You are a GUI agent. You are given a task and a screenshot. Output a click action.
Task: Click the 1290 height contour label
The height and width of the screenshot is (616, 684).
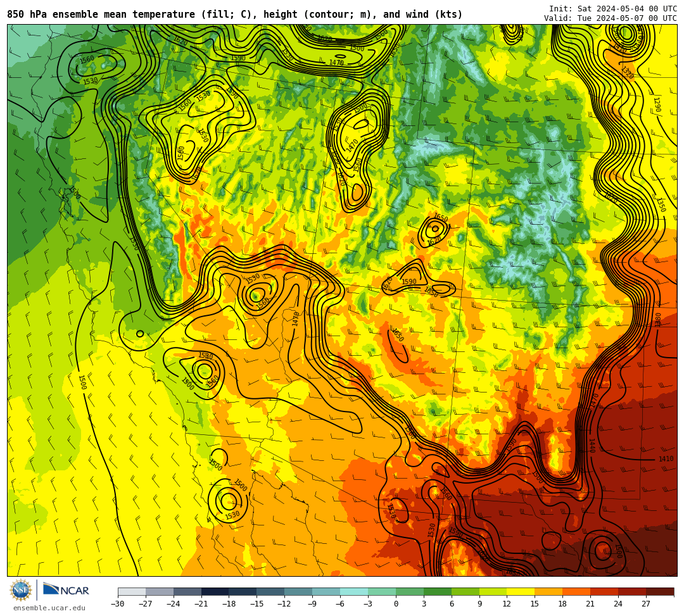coord(657,104)
